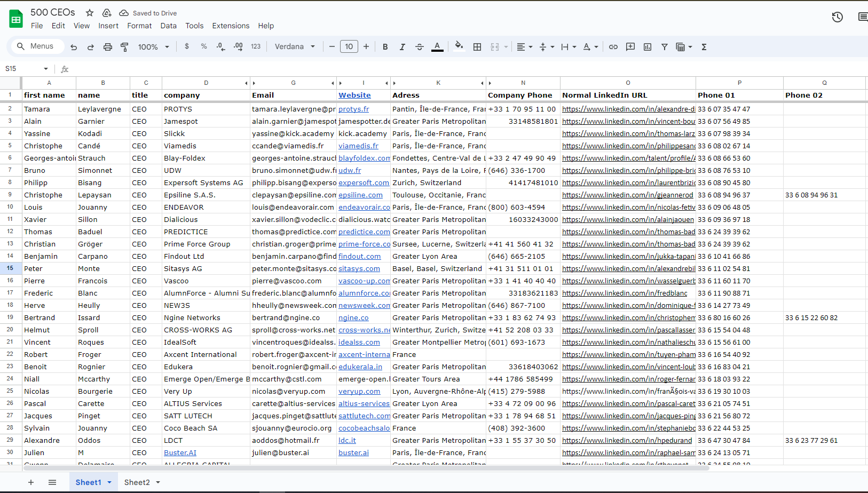This screenshot has width=868, height=493.
Task: Open the Functions sigma icon
Action: pyautogui.click(x=704, y=47)
